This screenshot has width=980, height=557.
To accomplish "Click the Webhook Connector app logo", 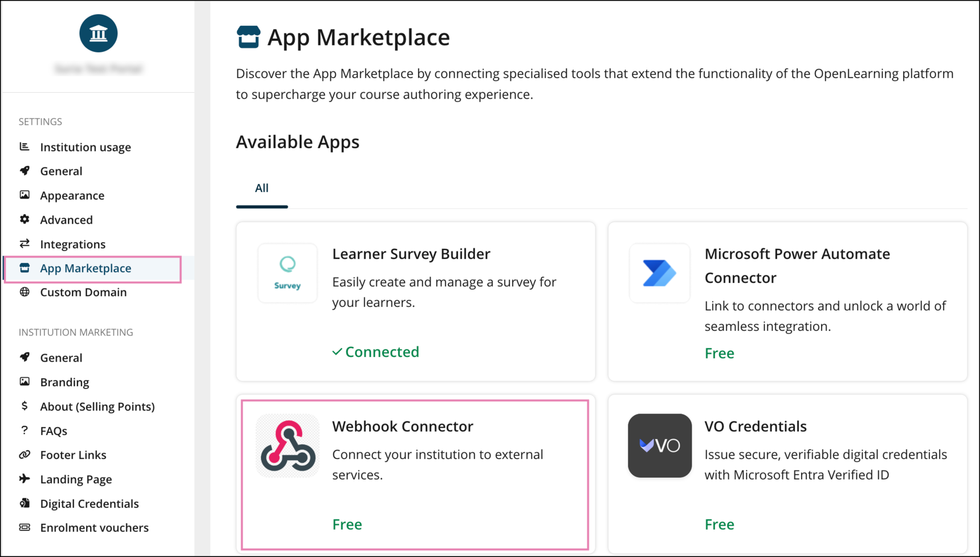I will click(288, 446).
